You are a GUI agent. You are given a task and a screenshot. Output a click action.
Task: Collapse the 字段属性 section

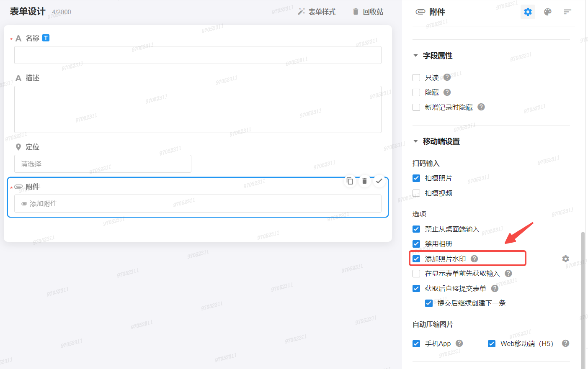point(415,55)
